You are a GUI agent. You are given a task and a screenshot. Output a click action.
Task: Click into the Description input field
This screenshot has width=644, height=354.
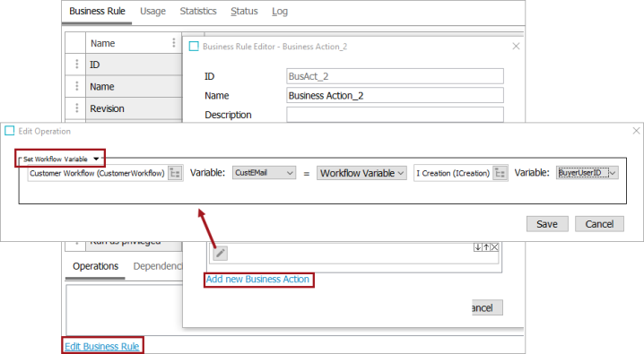395,115
